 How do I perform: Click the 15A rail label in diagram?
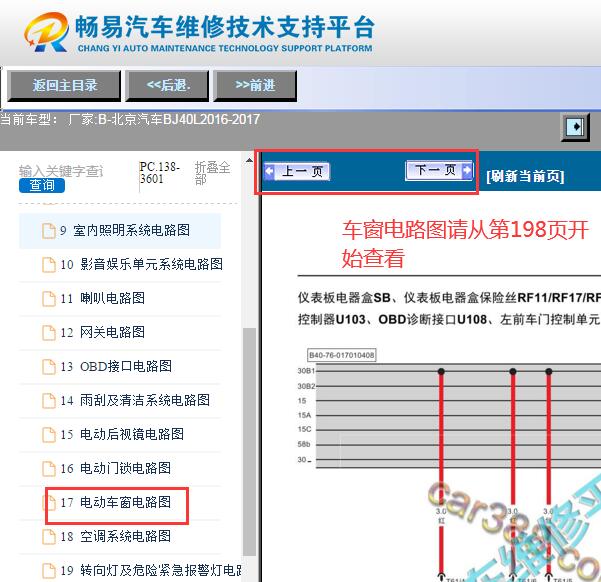(x=304, y=415)
